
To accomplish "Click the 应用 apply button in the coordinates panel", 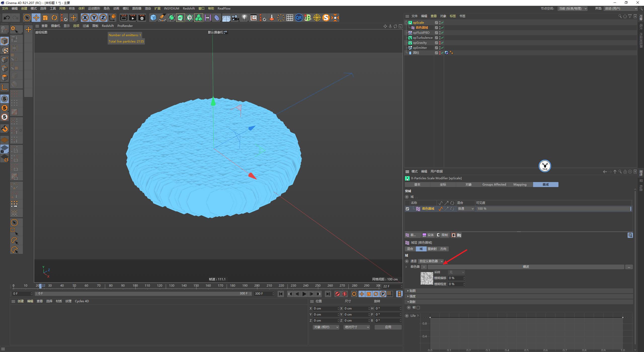I will point(388,327).
